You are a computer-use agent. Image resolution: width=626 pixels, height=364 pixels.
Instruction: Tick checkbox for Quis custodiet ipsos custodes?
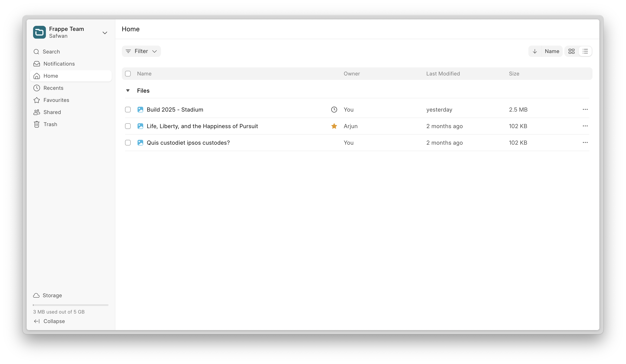pos(128,143)
